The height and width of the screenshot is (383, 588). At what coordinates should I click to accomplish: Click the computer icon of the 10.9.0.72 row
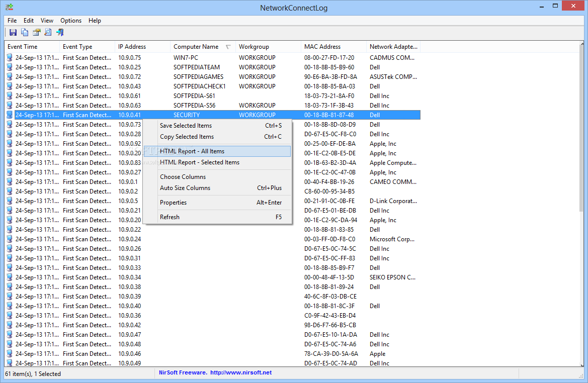point(10,76)
